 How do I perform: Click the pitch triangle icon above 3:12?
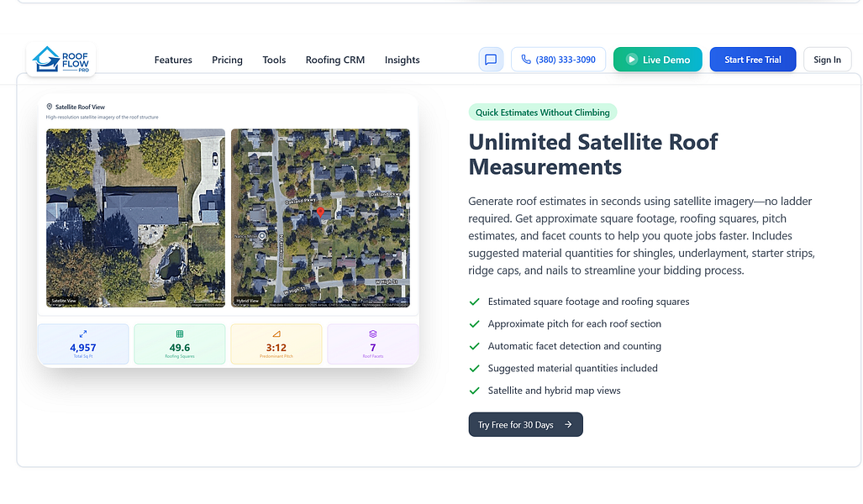pos(276,334)
